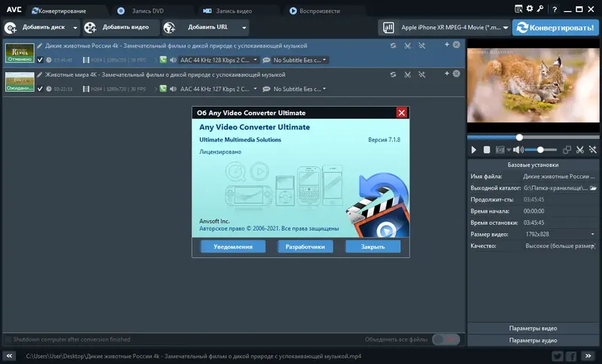Expand Параметры аудио section
602x364 pixels.
click(533, 340)
